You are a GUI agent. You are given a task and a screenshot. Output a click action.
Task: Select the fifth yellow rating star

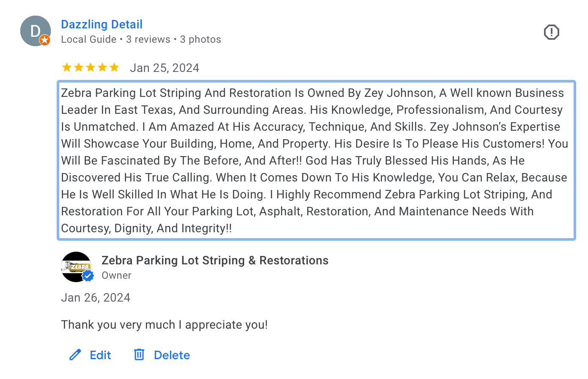click(114, 68)
